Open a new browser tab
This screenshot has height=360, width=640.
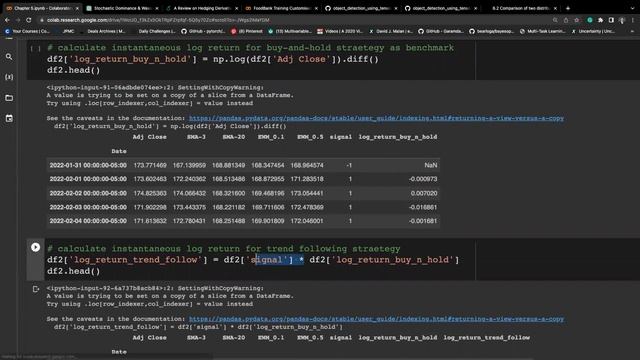[568, 8]
